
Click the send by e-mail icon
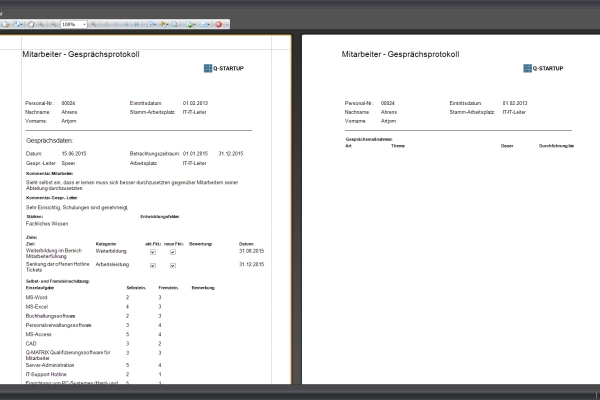point(204,24)
